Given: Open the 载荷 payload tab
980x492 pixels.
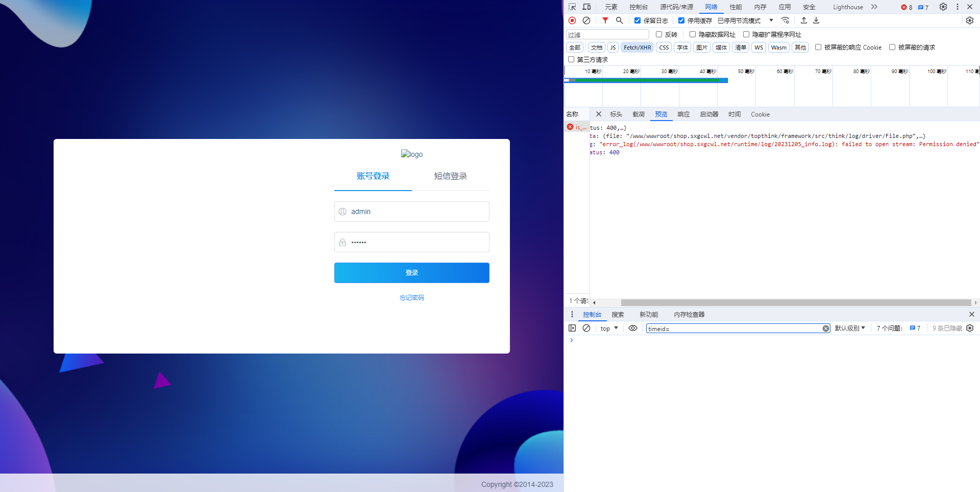Looking at the screenshot, I should point(639,114).
